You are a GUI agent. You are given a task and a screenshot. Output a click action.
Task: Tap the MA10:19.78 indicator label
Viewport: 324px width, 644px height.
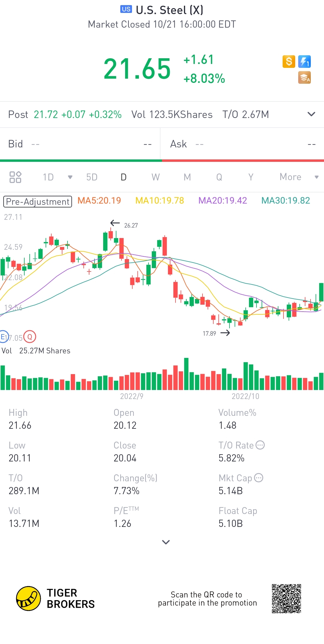pos(160,201)
